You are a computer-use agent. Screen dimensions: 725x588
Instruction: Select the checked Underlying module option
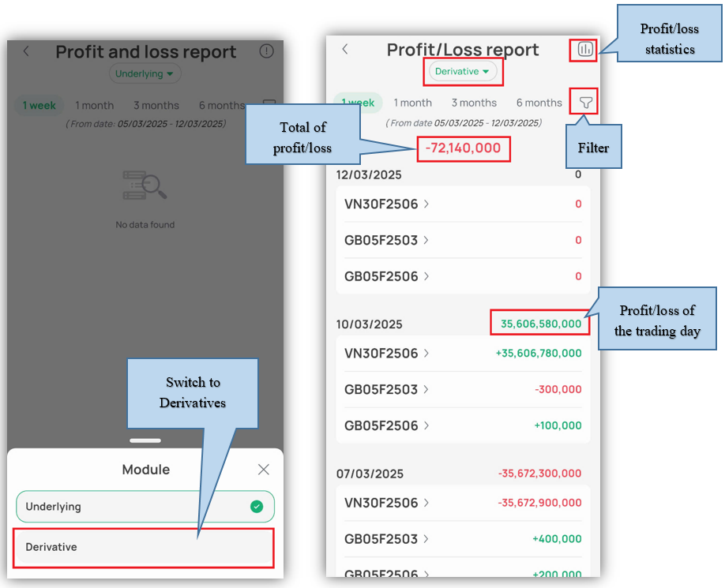tap(145, 507)
